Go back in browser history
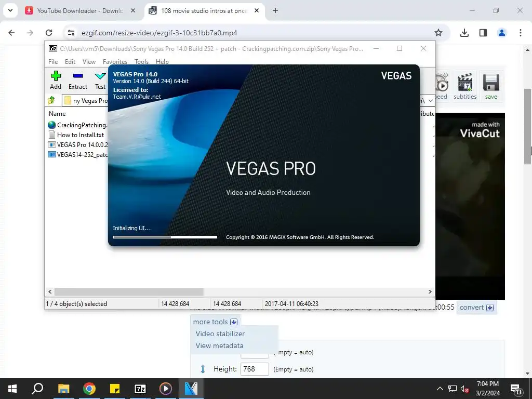Screen dimensions: 532x399 [11, 33]
